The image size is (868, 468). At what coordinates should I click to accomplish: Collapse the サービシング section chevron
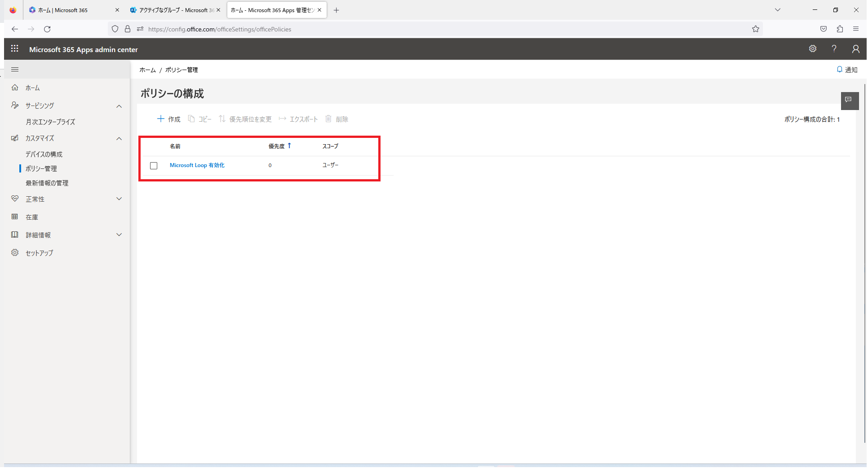click(x=119, y=106)
